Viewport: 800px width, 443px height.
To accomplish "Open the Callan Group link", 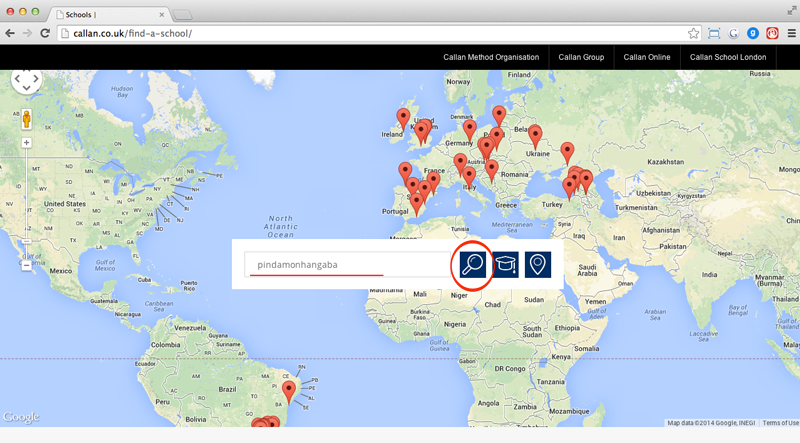I will tap(581, 57).
